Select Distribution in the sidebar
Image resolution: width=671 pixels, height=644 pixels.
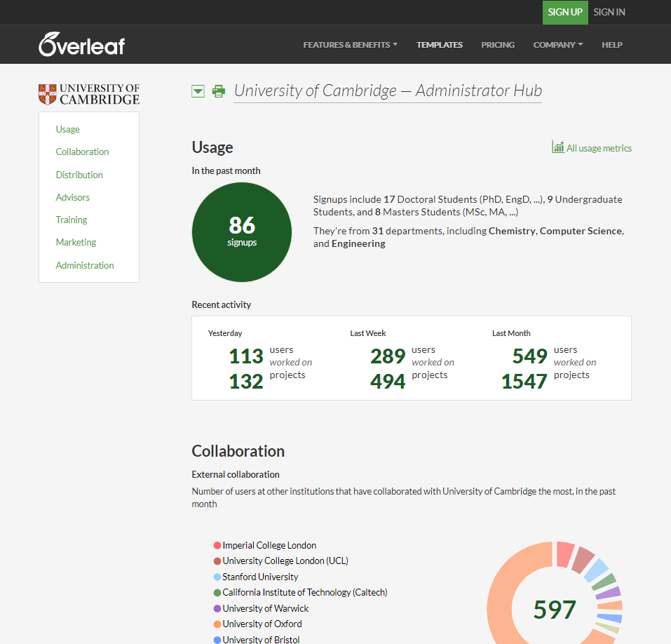pyautogui.click(x=79, y=175)
